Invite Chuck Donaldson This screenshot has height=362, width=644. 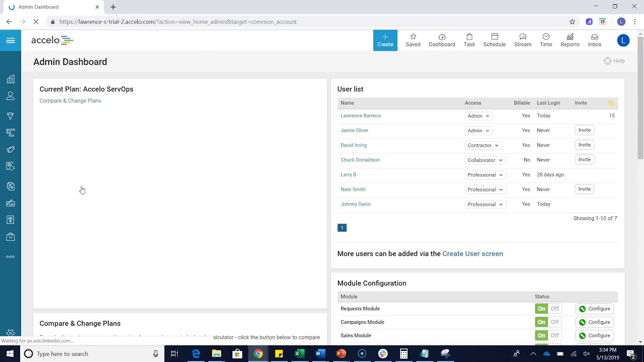(x=584, y=159)
